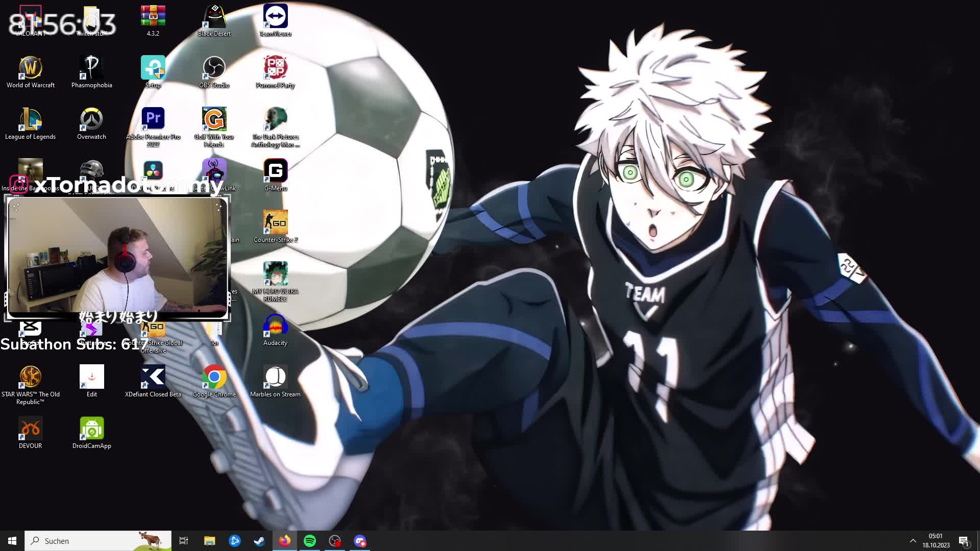Screen dimensions: 980x551
Task: Select the OBS Studio desktop shortcut
Action: [214, 72]
